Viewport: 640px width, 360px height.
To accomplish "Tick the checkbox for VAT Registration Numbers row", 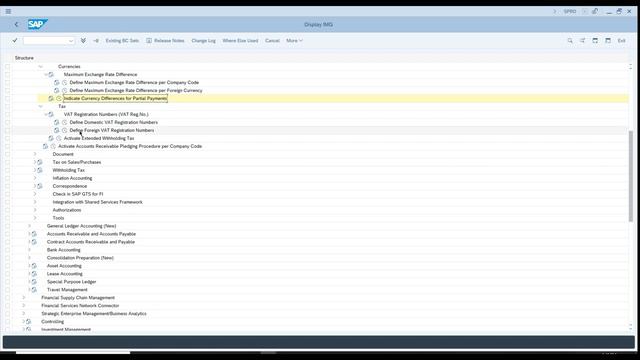I will (7, 114).
